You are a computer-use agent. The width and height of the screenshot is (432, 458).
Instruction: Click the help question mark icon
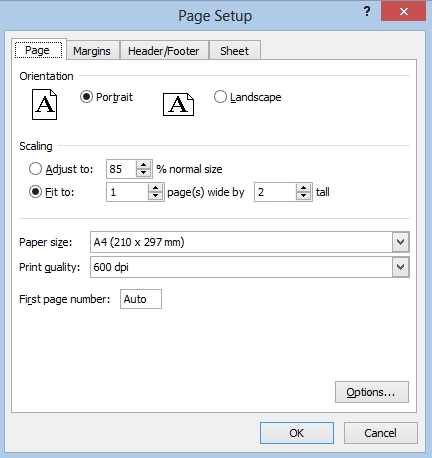click(x=367, y=12)
